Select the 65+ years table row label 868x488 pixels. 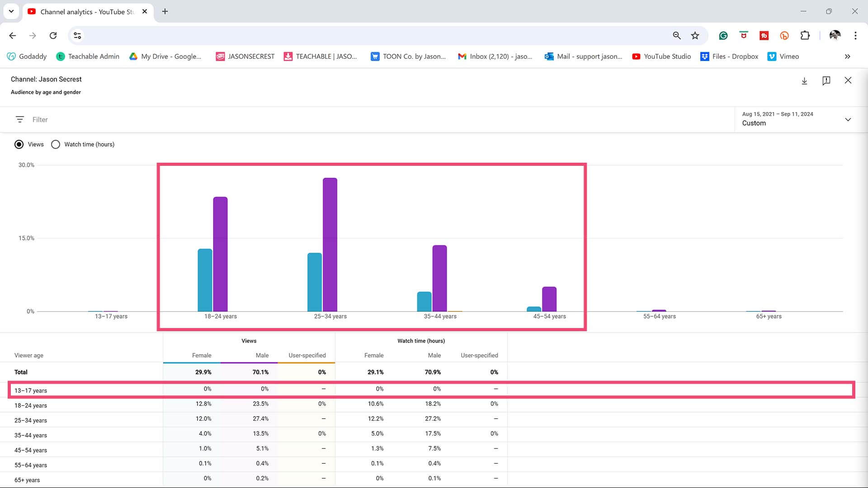pyautogui.click(x=27, y=480)
